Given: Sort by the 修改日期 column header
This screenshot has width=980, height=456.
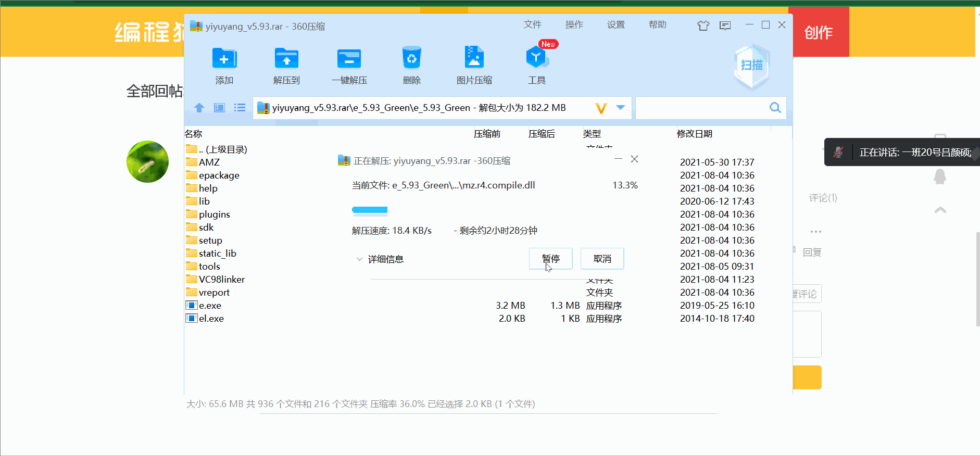Looking at the screenshot, I should [x=695, y=134].
